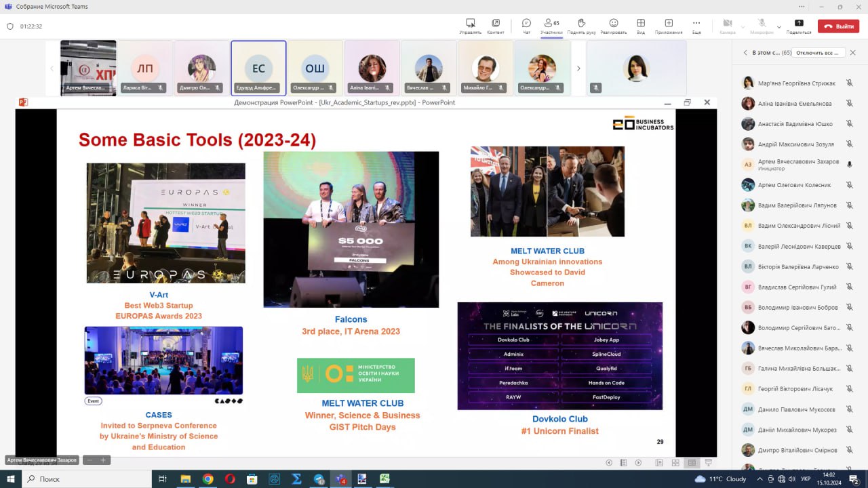
Task: Click the Take control (Управлять) icon
Action: [x=470, y=26]
